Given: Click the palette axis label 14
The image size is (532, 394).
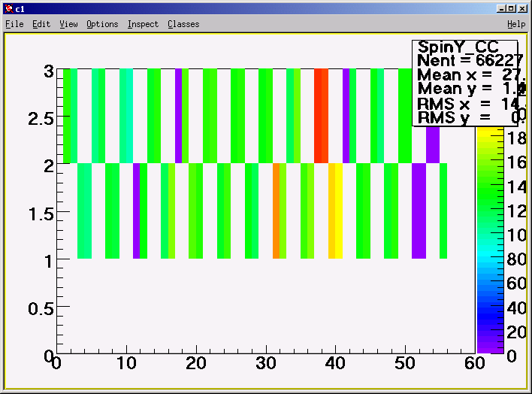Looking at the screenshot, I should (516, 186).
